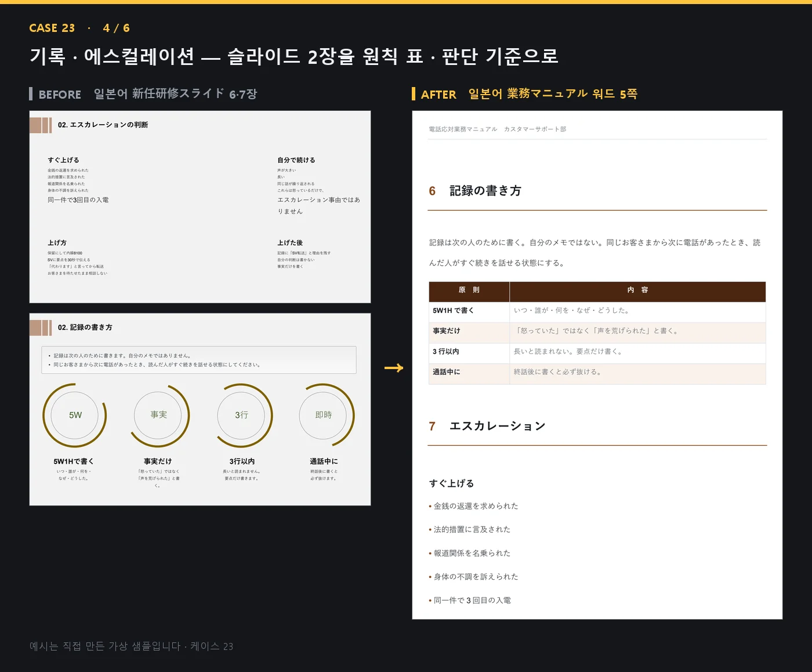Click the 自分で続ける heading in the first slide
Viewport: 812px width, 672px height.
click(296, 160)
